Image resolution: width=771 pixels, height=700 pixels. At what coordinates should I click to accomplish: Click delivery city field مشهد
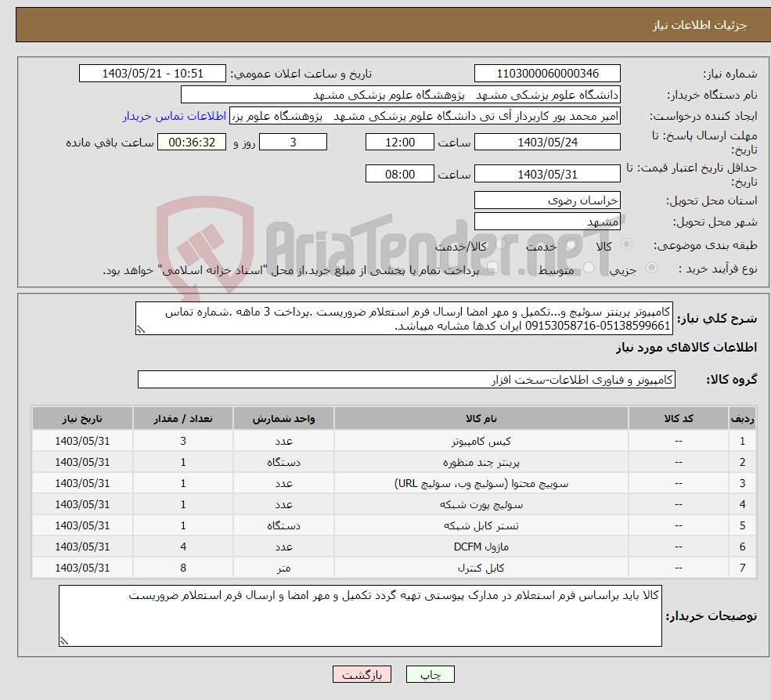[x=547, y=222]
